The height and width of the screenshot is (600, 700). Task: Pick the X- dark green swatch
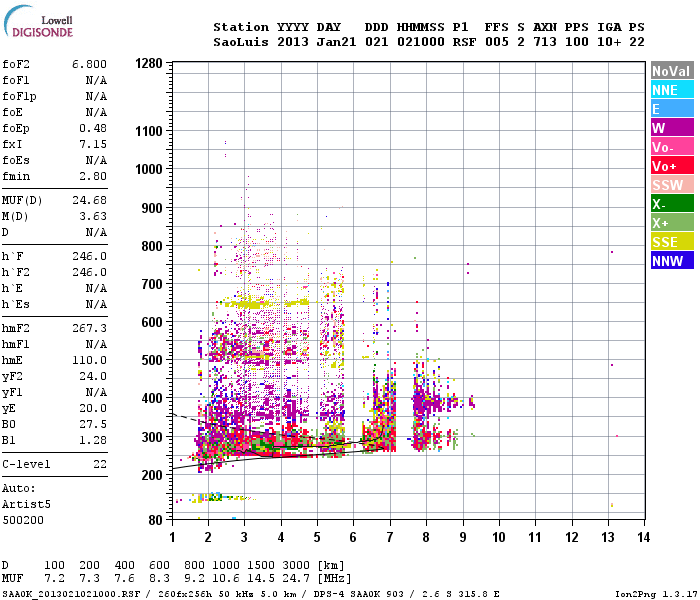pos(672,204)
